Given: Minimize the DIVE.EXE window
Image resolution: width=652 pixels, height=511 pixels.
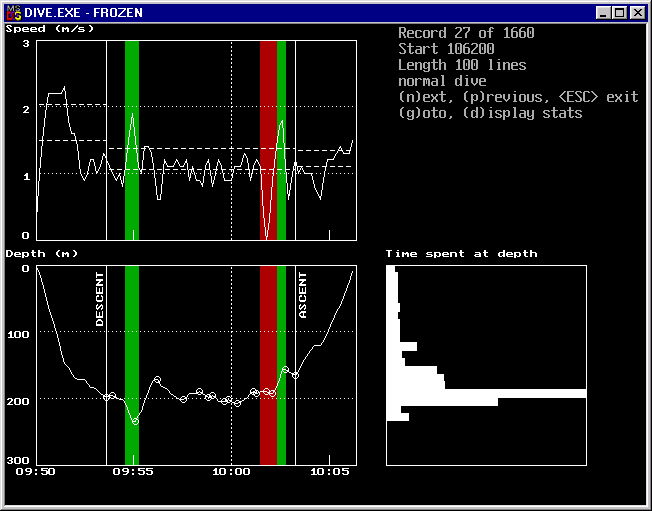Looking at the screenshot, I should [603, 12].
